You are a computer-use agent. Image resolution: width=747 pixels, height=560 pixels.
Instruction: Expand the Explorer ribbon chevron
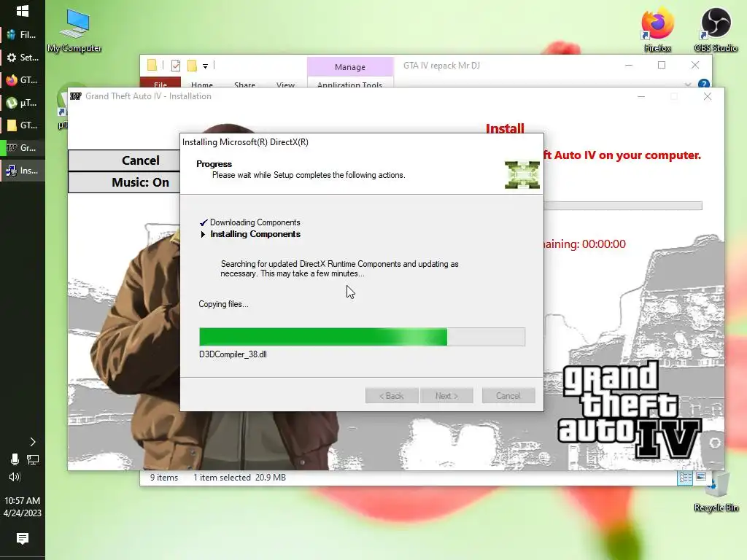pyautogui.click(x=687, y=85)
